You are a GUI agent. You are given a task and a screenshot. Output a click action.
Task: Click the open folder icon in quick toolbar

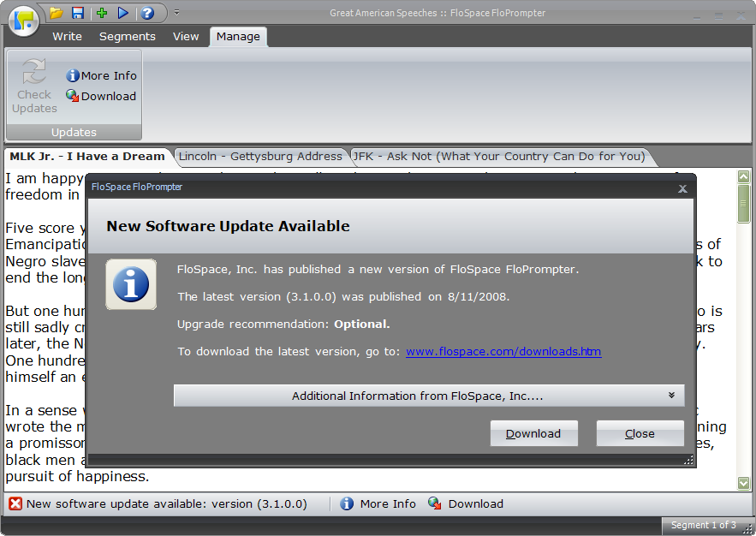(x=57, y=13)
